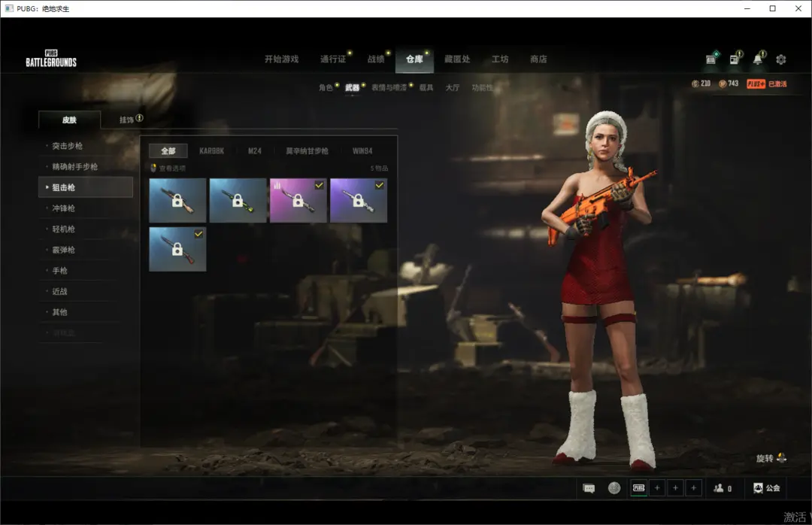Click the BP coin icon showing 743
The width and height of the screenshot is (812, 525).
[x=723, y=84]
